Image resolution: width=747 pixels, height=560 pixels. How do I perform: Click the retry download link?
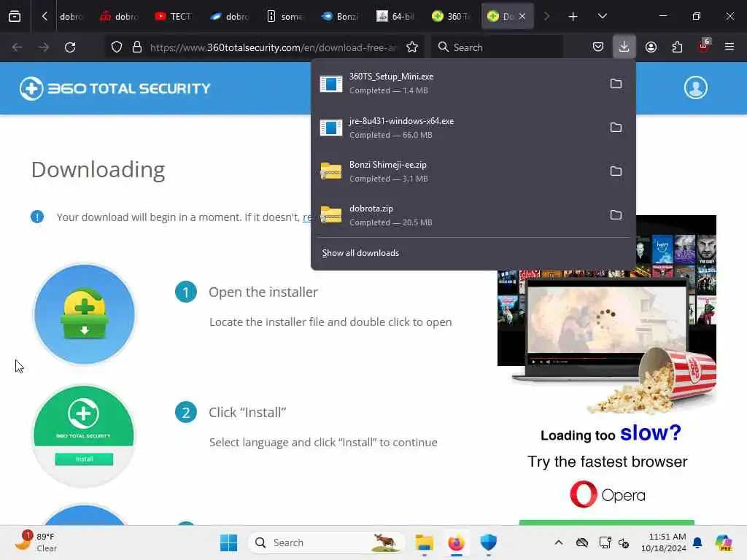[307, 217]
